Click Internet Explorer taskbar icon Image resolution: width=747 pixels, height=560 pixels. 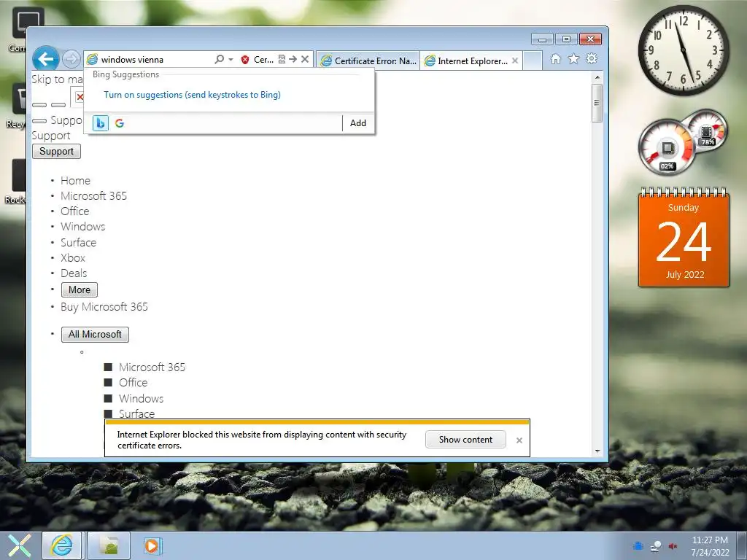coord(62,545)
